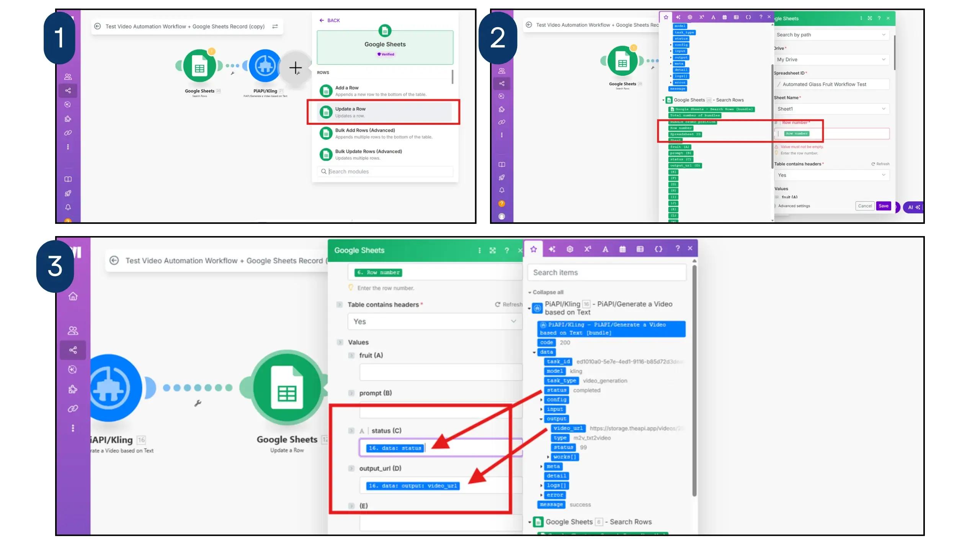Select date calendar tab in screenshot 3 mapping panel
This screenshot has height=551, width=980.
tap(622, 249)
